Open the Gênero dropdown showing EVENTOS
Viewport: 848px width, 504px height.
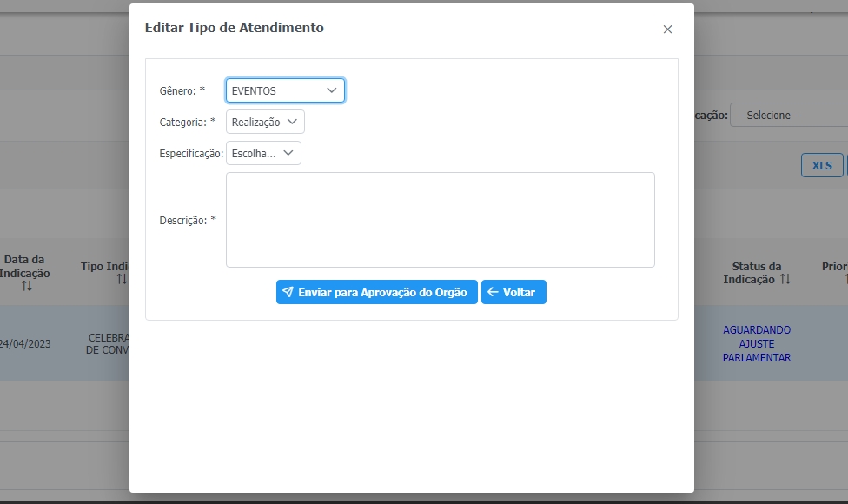pos(285,90)
